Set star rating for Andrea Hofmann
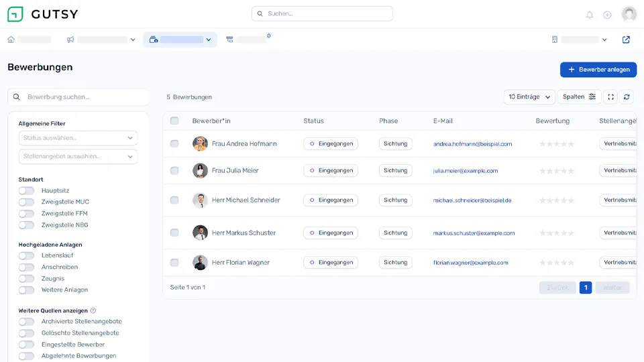The width and height of the screenshot is (644, 362). click(x=557, y=143)
